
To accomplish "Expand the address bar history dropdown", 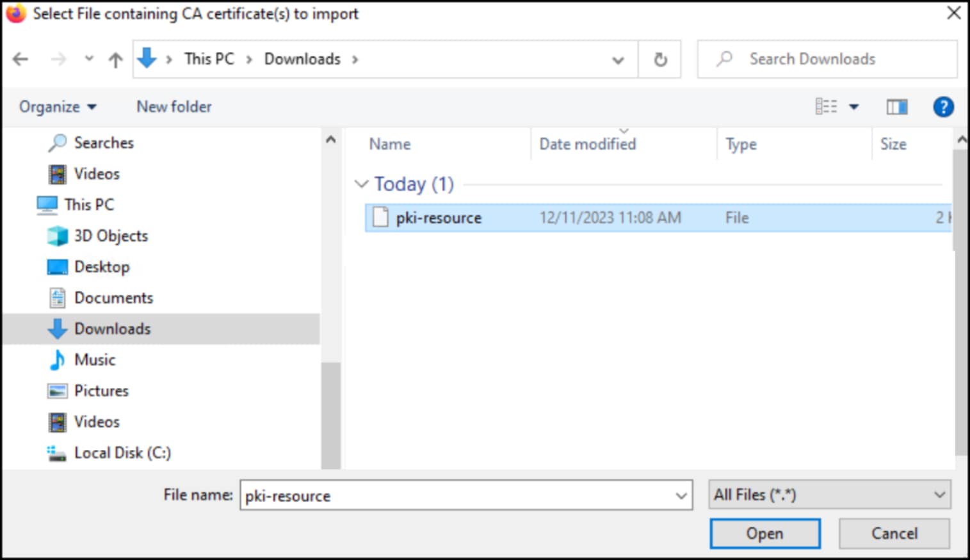I will point(618,60).
